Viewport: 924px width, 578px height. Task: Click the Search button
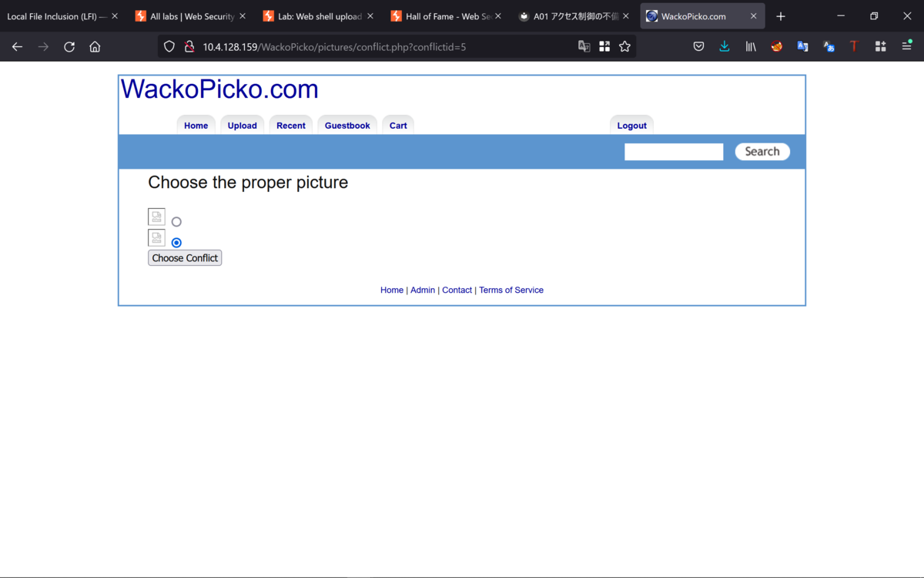(762, 152)
